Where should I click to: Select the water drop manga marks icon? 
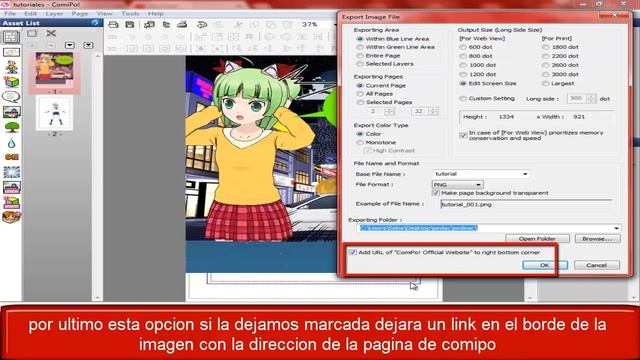11,143
